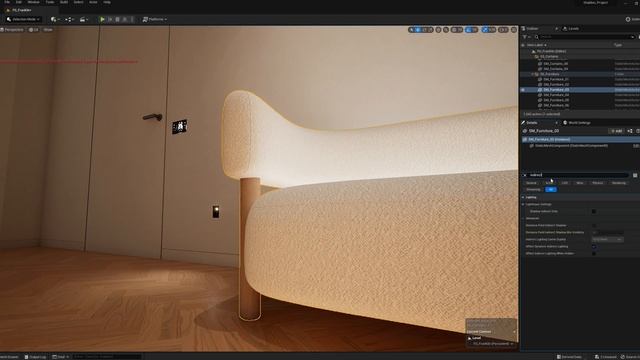Click the add content toolbar icon
This screenshot has width=640, height=360.
[x=55, y=19]
